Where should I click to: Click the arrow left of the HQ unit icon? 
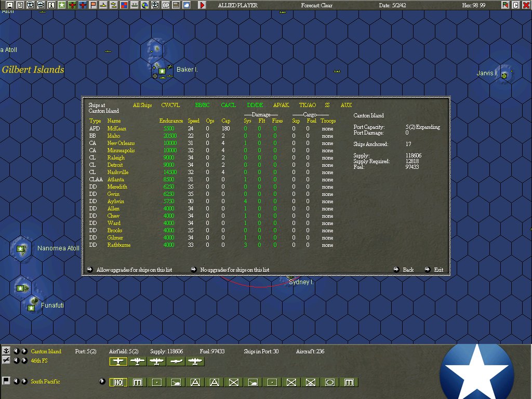coord(102,381)
